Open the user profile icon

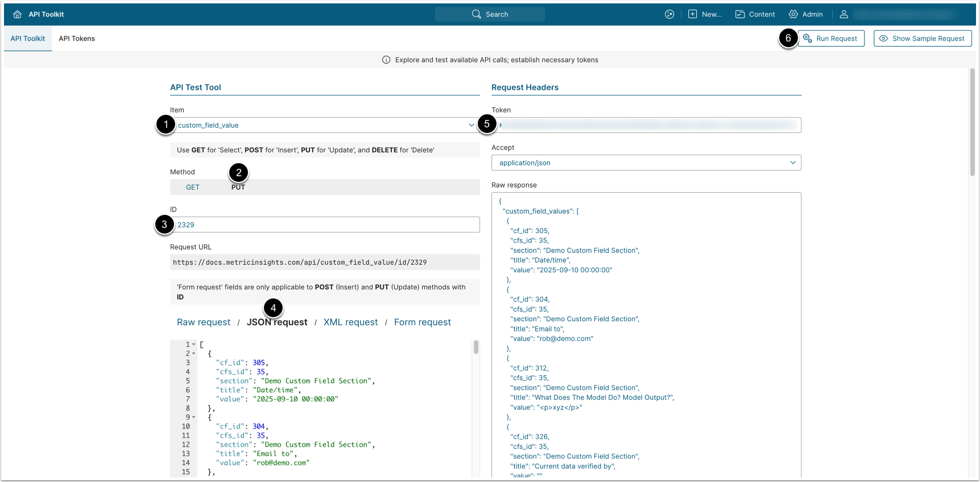point(843,14)
